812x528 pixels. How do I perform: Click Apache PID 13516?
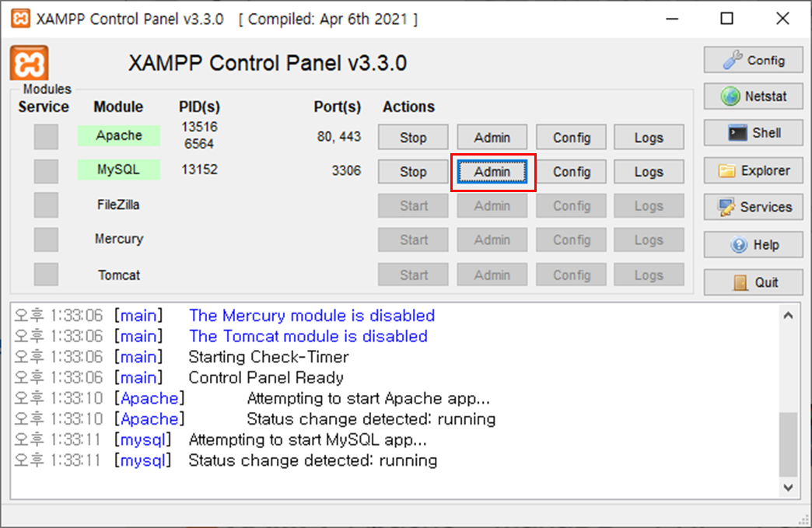pyautogui.click(x=199, y=127)
